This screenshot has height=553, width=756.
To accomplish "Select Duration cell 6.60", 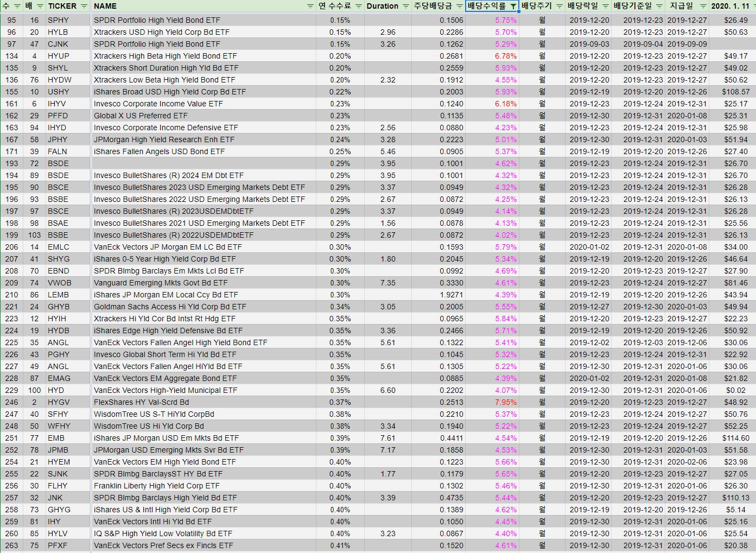I will click(387, 390).
